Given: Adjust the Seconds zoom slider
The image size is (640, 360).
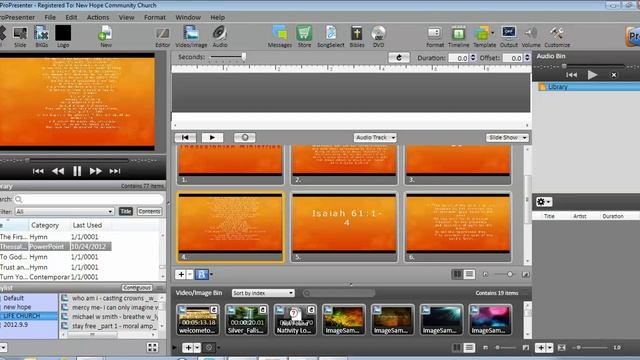Looking at the screenshot, I should (x=244, y=57).
